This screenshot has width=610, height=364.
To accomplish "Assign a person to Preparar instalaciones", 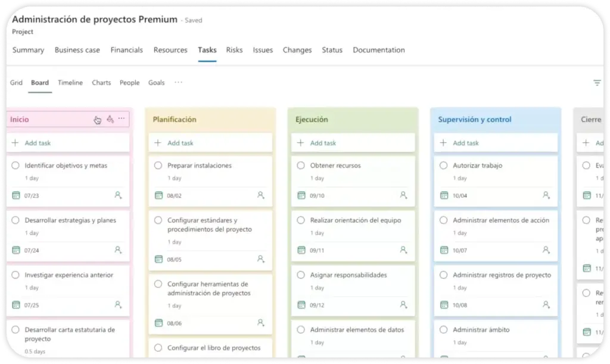I will pyautogui.click(x=261, y=195).
